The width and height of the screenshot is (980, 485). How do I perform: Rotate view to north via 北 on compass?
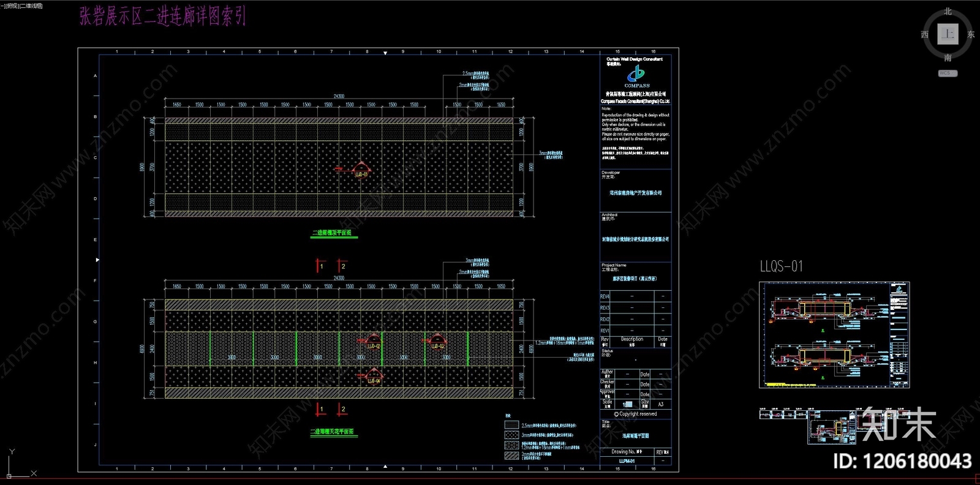click(x=948, y=12)
